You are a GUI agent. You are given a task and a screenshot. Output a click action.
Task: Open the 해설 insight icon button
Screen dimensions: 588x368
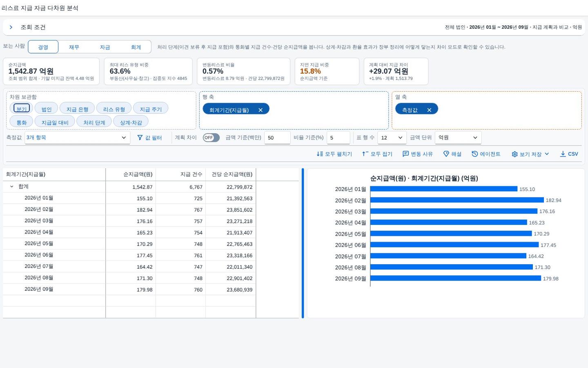(x=452, y=154)
